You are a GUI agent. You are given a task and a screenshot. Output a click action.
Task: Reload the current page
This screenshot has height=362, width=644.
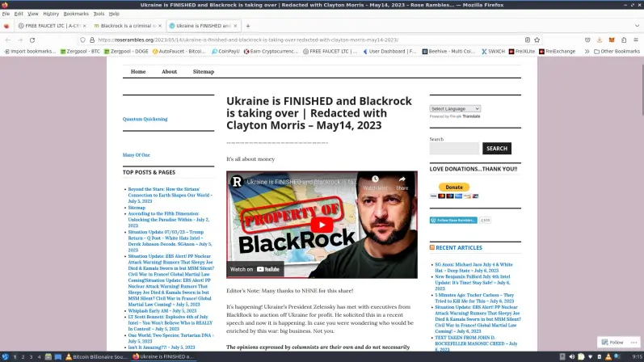click(32, 40)
